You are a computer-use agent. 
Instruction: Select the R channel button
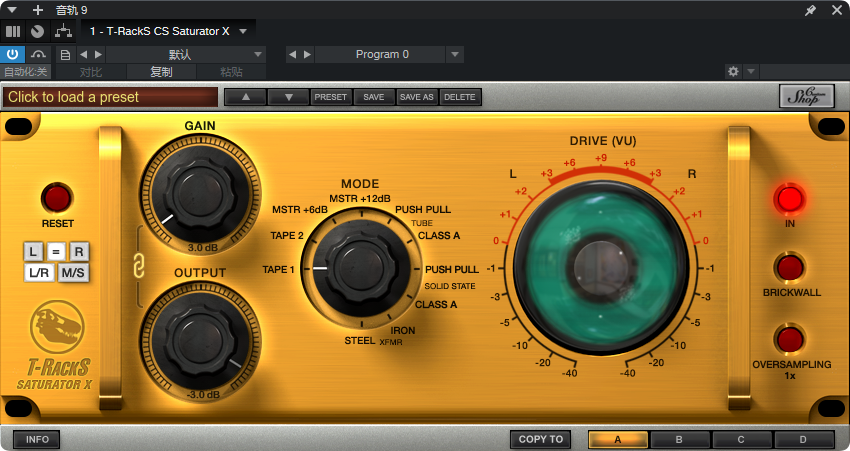click(x=79, y=252)
